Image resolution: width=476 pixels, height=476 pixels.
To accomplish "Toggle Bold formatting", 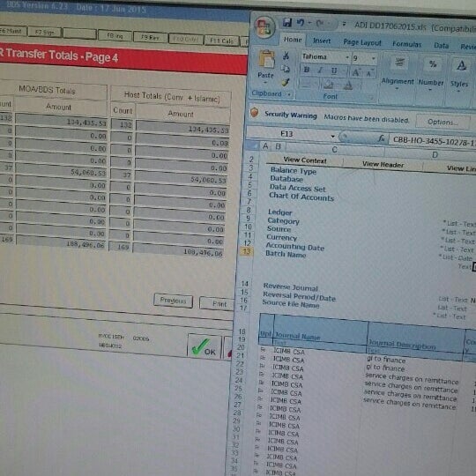I will click(307, 70).
